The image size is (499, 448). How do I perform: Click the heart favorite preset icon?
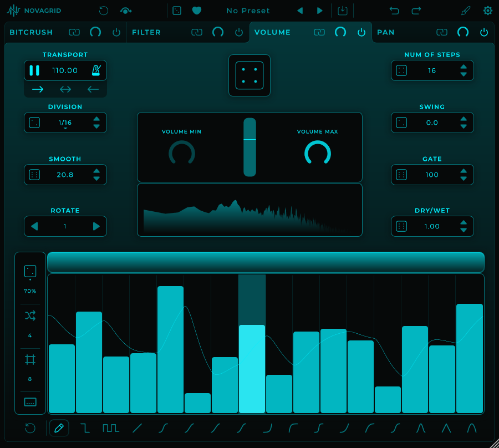pos(196,11)
